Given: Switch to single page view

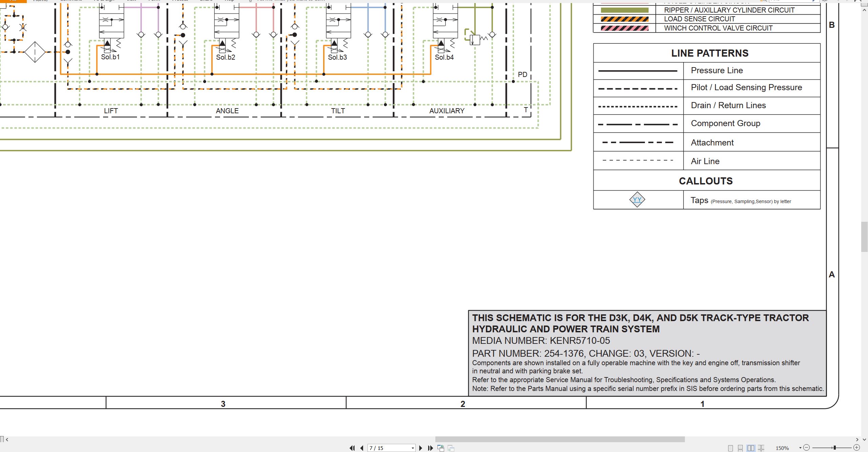Looking at the screenshot, I should 731,448.
